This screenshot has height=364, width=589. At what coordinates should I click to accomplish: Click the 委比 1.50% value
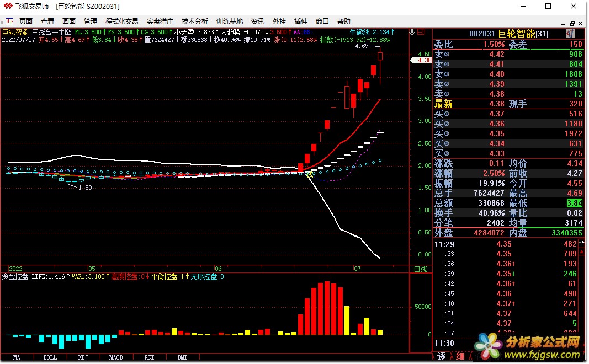[x=494, y=44]
